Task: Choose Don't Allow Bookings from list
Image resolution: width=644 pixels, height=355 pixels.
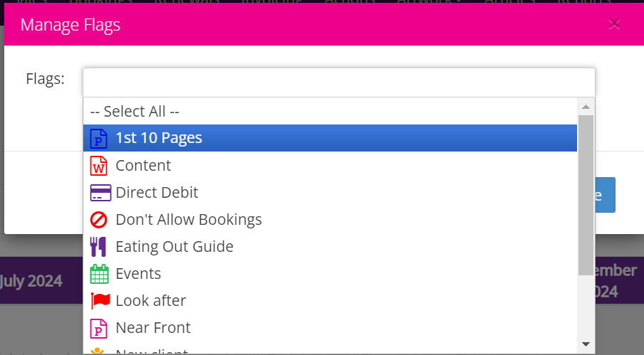Action: coord(330,220)
